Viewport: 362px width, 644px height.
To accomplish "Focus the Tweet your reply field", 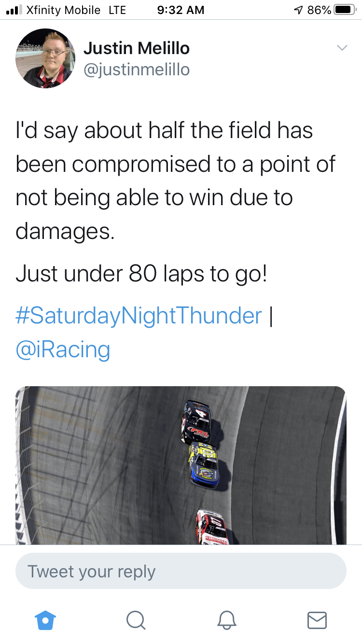I will (x=181, y=571).
